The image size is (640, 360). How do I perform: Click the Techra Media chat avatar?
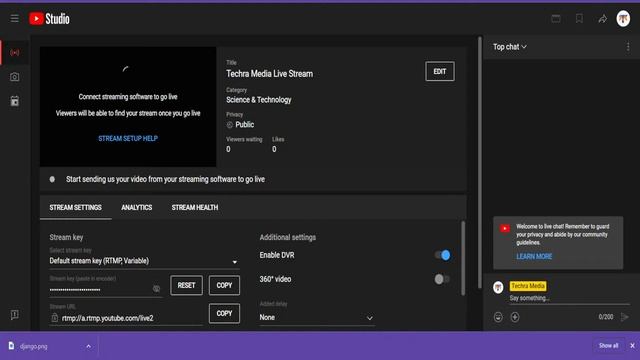[498, 287]
